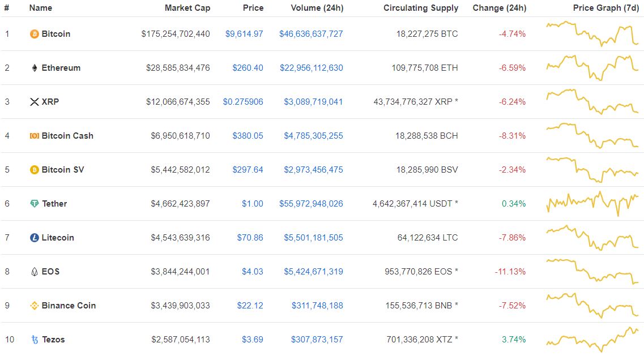Sort by Circulating Supply column header
644x356 pixels.
[x=421, y=8]
